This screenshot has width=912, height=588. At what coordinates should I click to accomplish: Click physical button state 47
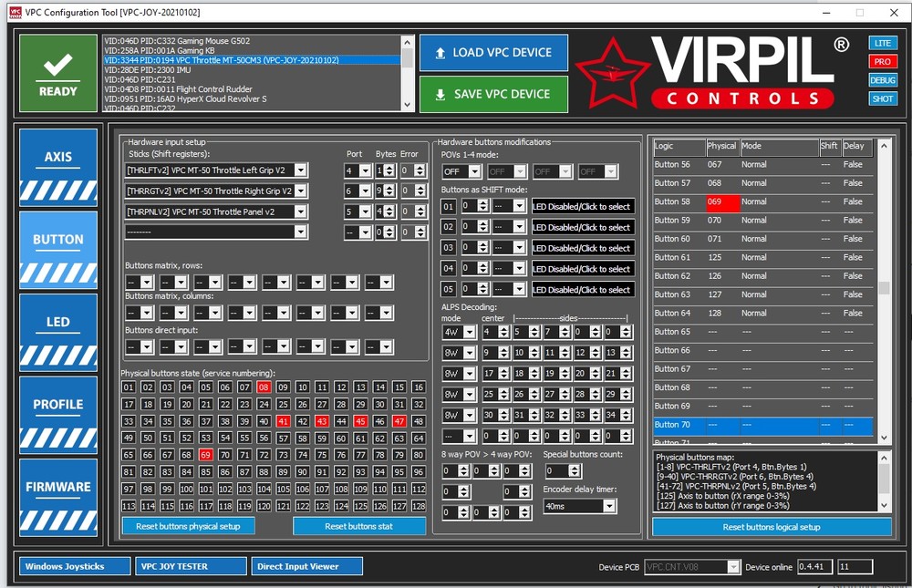pyautogui.click(x=399, y=421)
